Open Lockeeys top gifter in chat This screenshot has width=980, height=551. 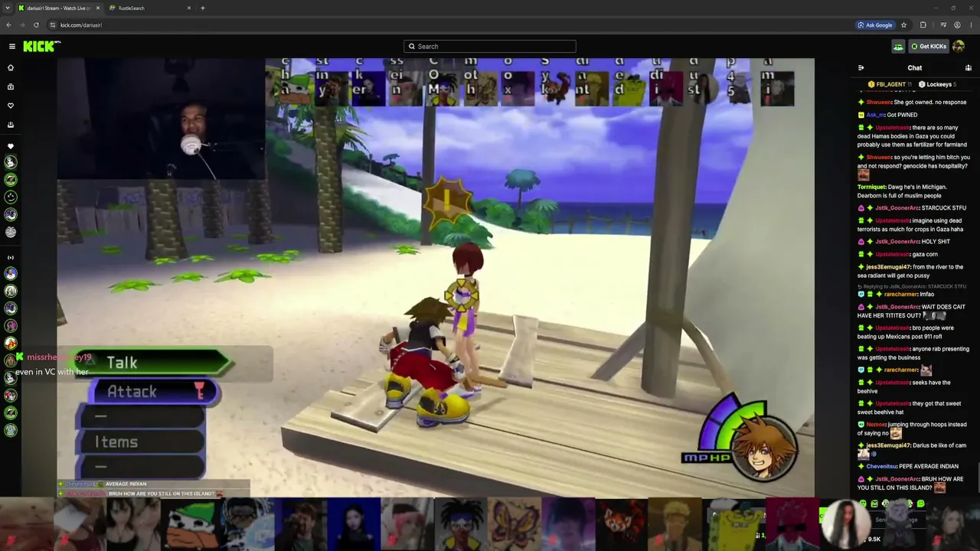pos(936,84)
